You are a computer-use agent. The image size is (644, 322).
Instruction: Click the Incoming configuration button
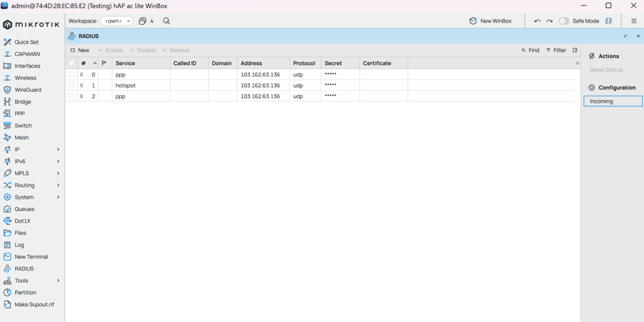point(612,101)
